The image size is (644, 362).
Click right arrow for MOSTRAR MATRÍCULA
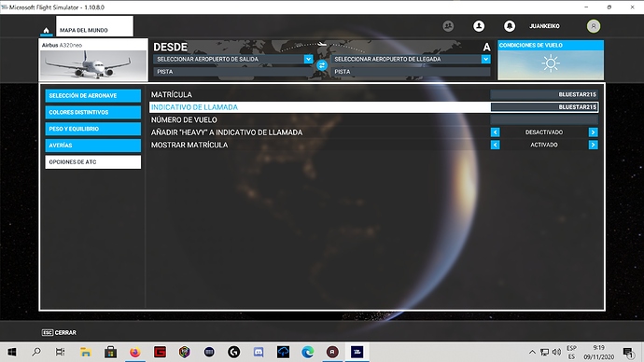point(593,145)
